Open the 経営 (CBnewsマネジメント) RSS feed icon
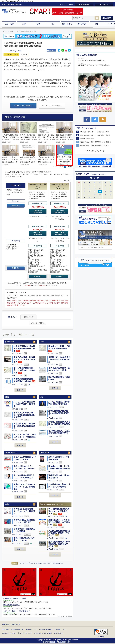Screen dimensions: 115x644 coord(69,504)
